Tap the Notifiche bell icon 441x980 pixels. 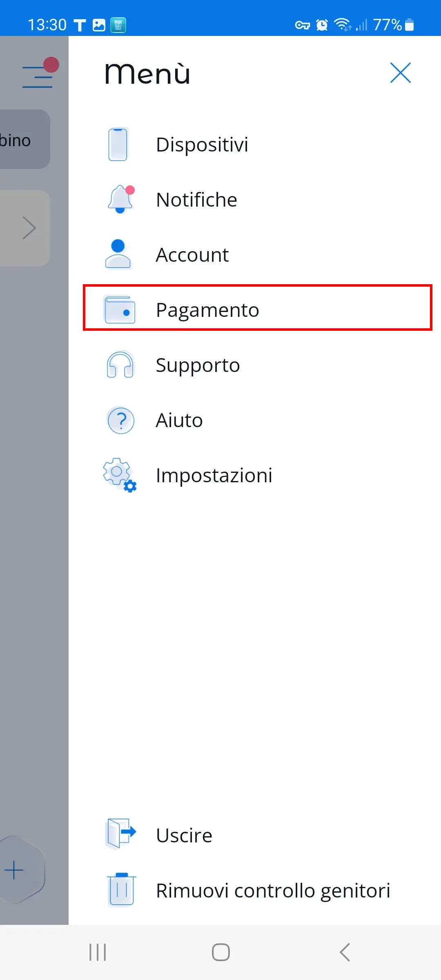120,200
